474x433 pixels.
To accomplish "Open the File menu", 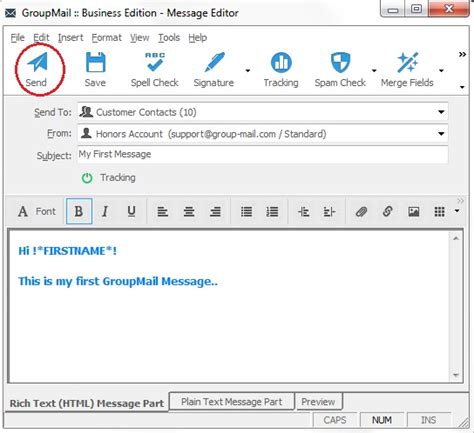I will coord(18,38).
